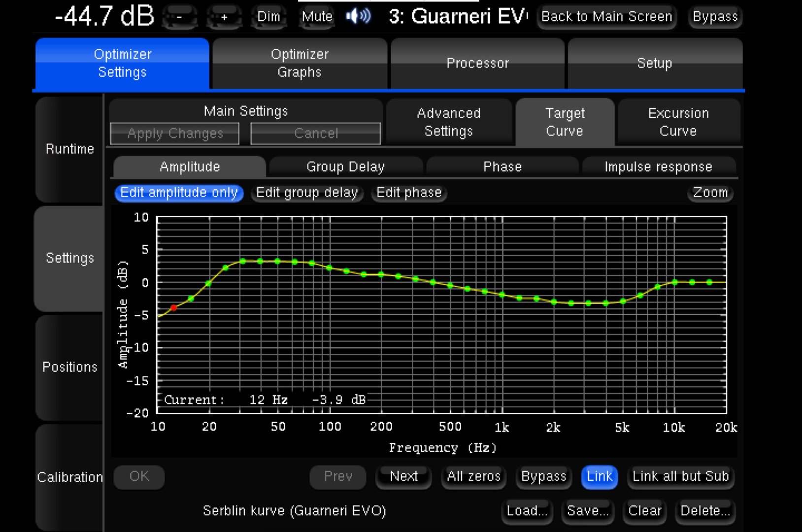Click the red point on the curve
This screenshot has height=532, width=802.
click(x=173, y=308)
